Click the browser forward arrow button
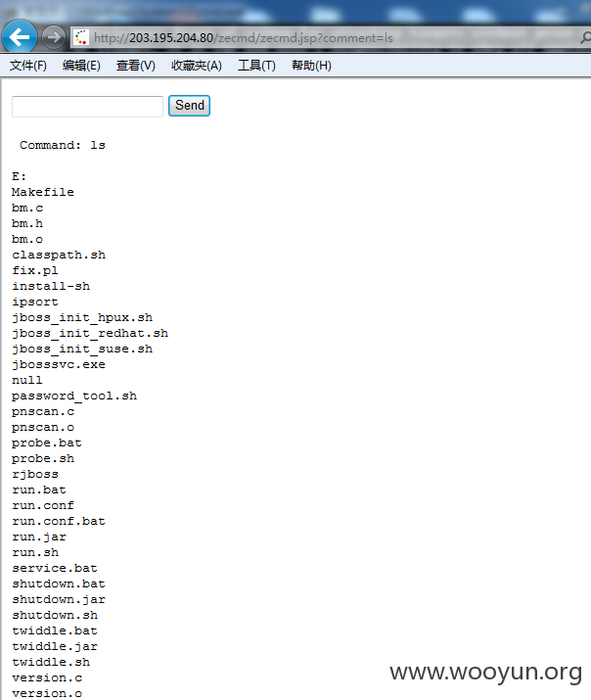Image resolution: width=591 pixels, height=700 pixels. pos(54,37)
